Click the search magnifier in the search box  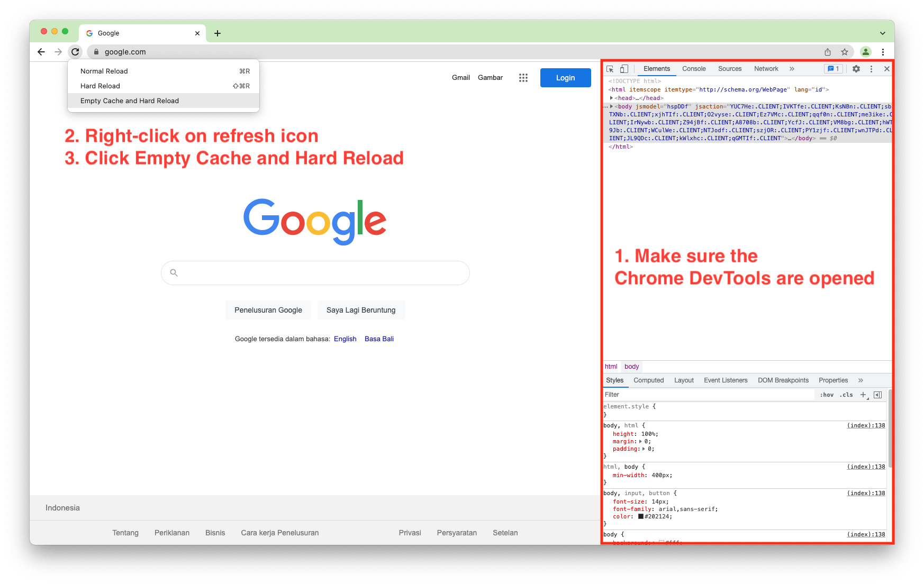(x=174, y=272)
